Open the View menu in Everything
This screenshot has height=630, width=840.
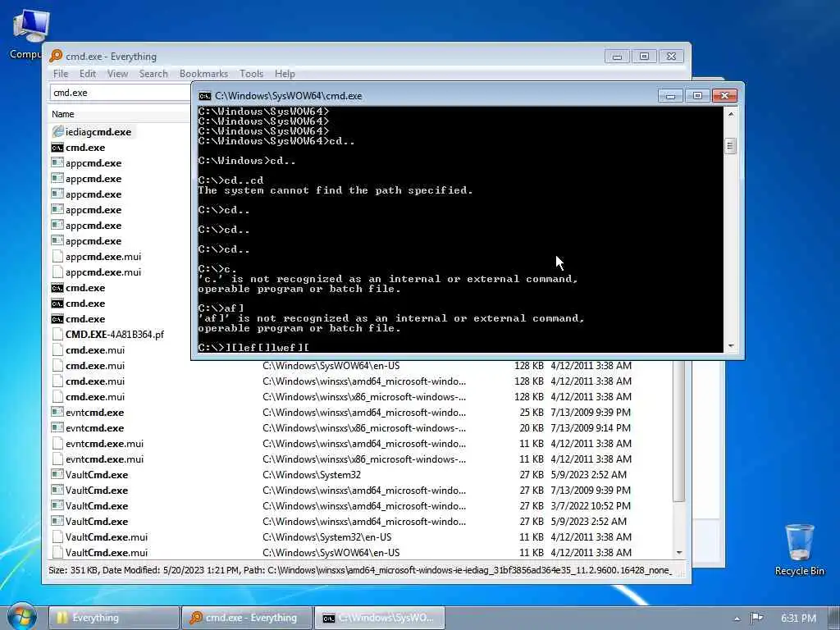[117, 73]
